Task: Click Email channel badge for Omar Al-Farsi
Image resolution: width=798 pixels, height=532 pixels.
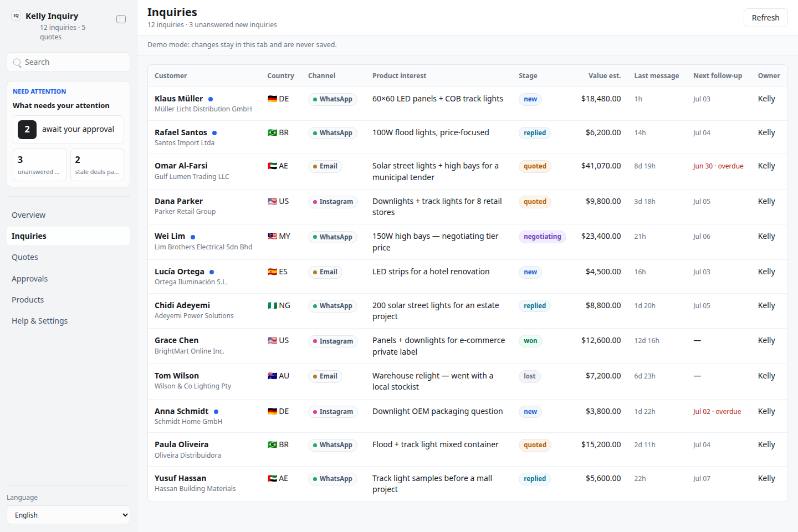Action: (325, 166)
